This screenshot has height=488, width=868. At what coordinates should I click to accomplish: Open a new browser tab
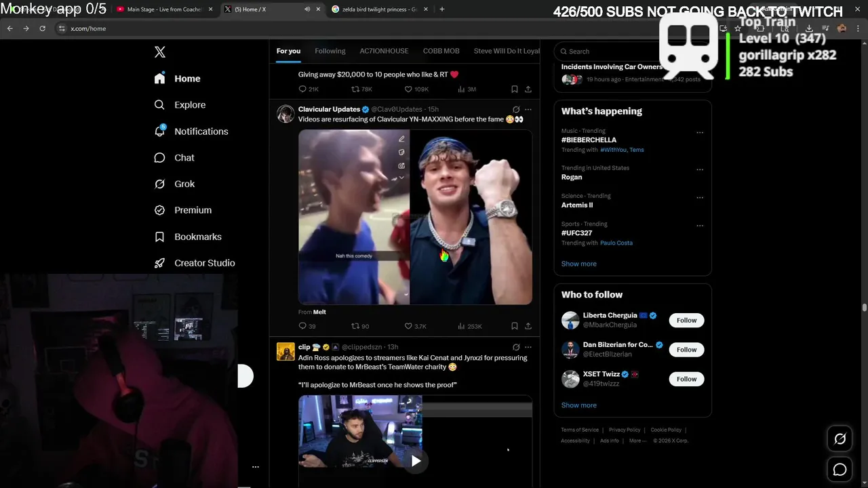click(x=442, y=9)
